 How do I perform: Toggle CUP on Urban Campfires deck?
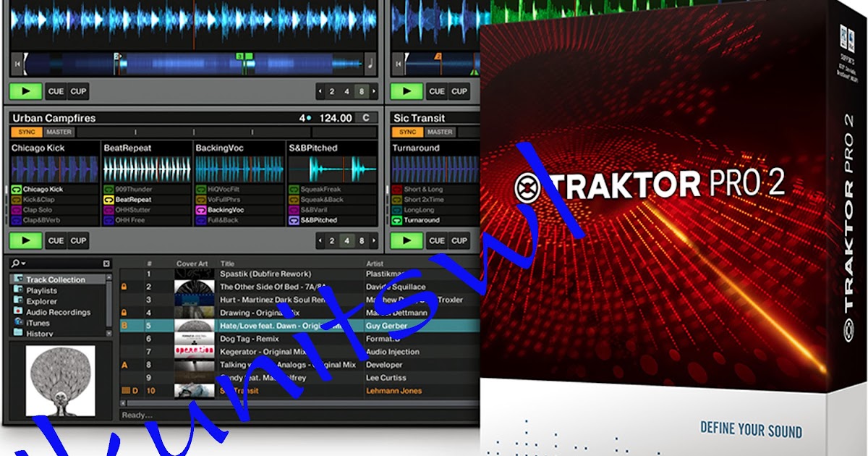tap(78, 241)
